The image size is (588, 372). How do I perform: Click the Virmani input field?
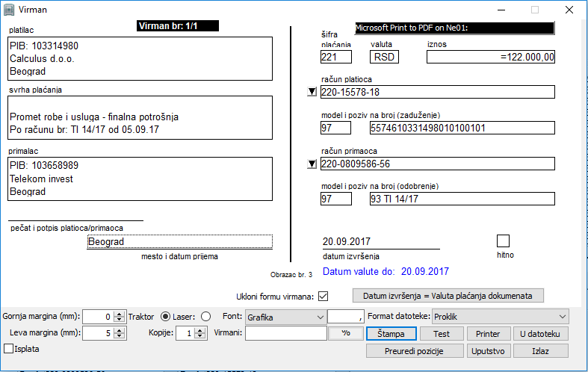[285, 333]
